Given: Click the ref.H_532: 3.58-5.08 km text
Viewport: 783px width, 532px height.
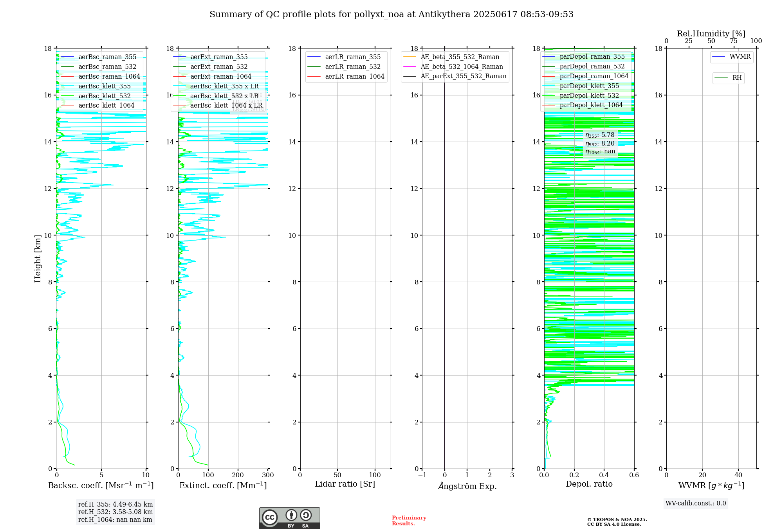Looking at the screenshot, I should (115, 512).
